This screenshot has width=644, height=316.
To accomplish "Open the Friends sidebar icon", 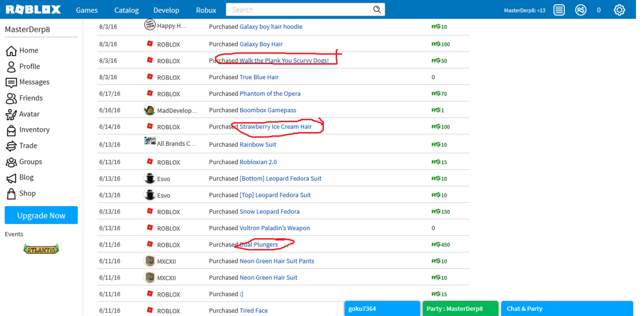I will click(x=11, y=98).
